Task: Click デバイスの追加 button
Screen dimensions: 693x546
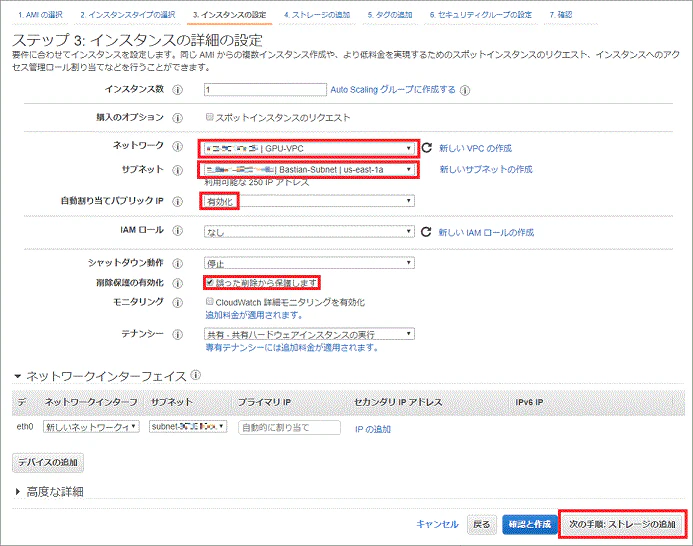Action: click(48, 462)
